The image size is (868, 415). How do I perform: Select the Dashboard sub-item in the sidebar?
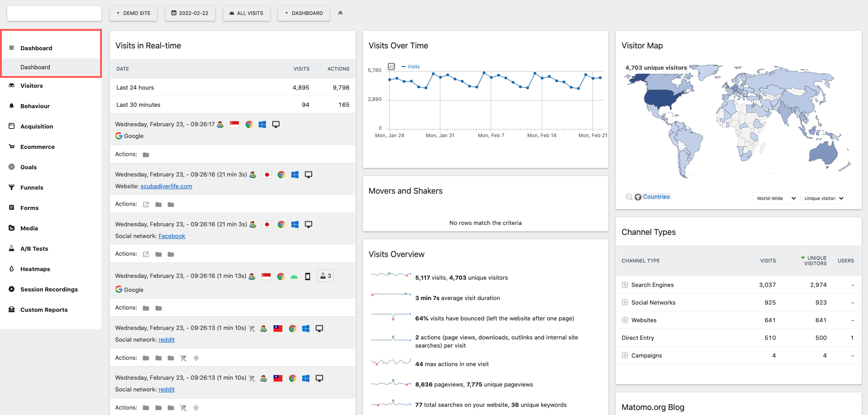point(51,67)
